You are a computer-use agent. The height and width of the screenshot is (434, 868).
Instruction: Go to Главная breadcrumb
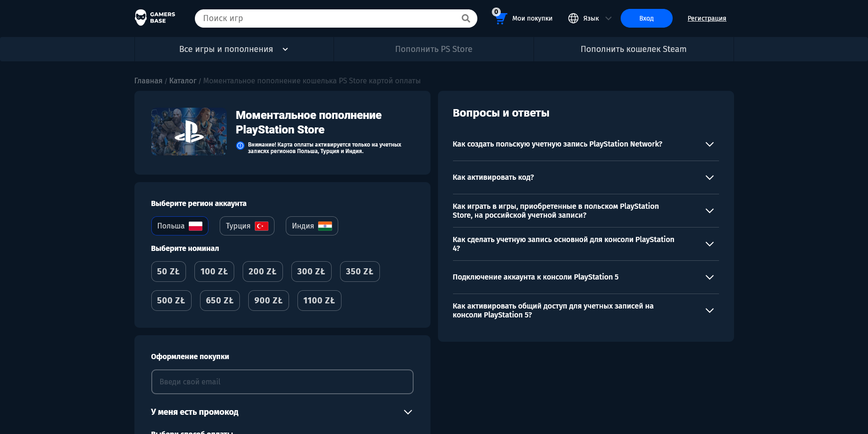click(148, 81)
